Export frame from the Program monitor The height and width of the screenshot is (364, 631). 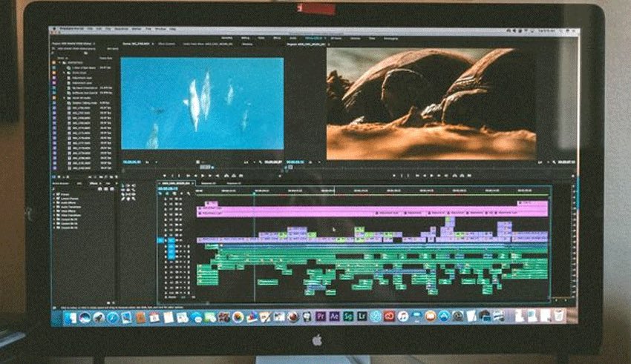point(469,176)
